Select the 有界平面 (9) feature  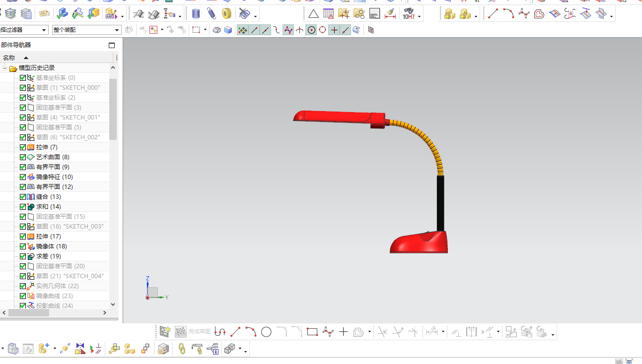pyautogui.click(x=53, y=167)
